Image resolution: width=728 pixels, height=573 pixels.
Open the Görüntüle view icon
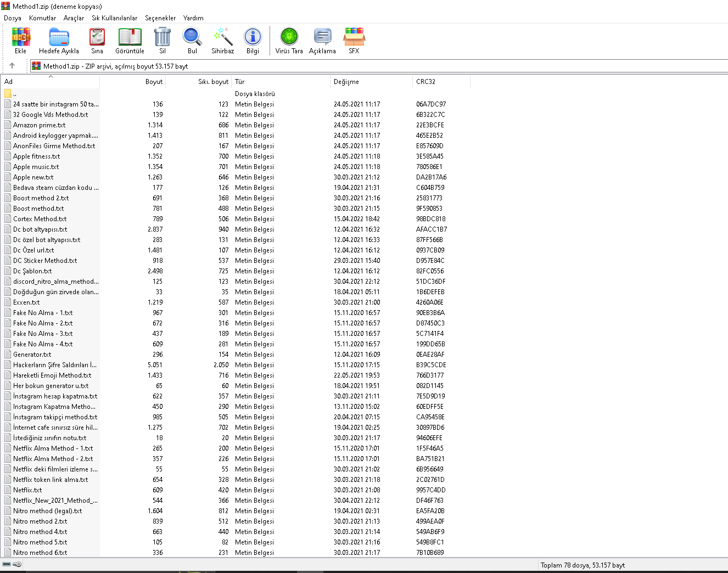point(130,37)
